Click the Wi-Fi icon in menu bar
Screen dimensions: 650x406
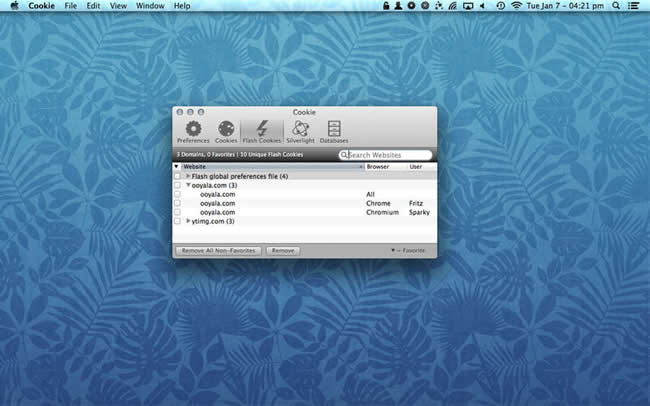tap(516, 6)
